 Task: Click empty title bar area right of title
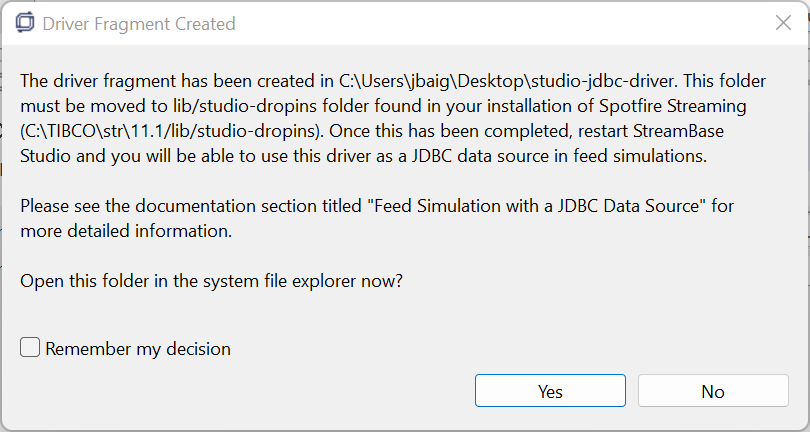pyautogui.click(x=500, y=23)
